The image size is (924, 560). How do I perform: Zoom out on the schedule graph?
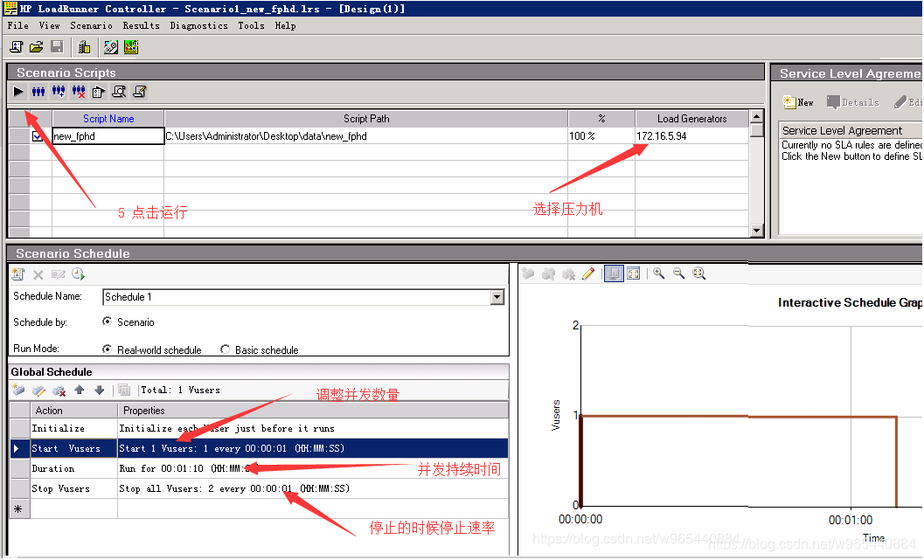[679, 273]
